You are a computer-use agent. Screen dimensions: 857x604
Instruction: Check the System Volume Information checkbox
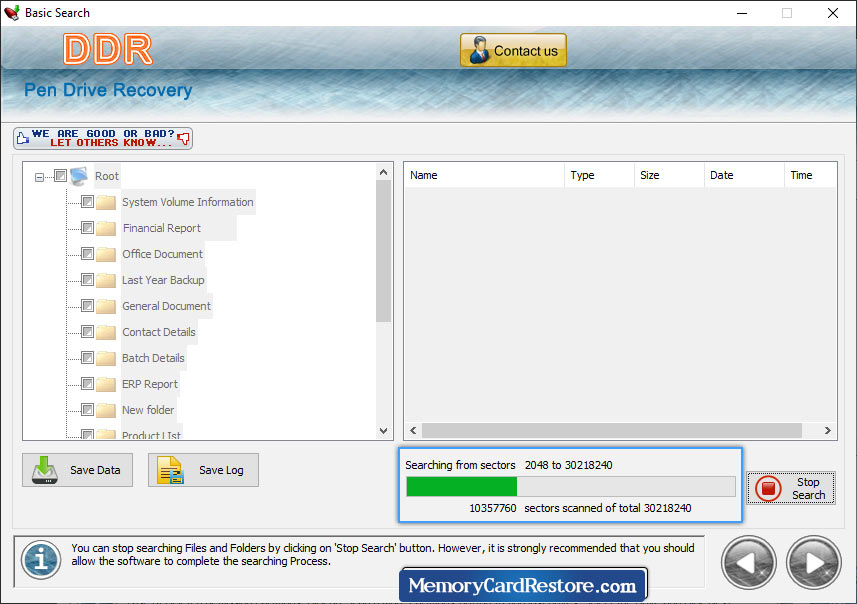(85, 202)
